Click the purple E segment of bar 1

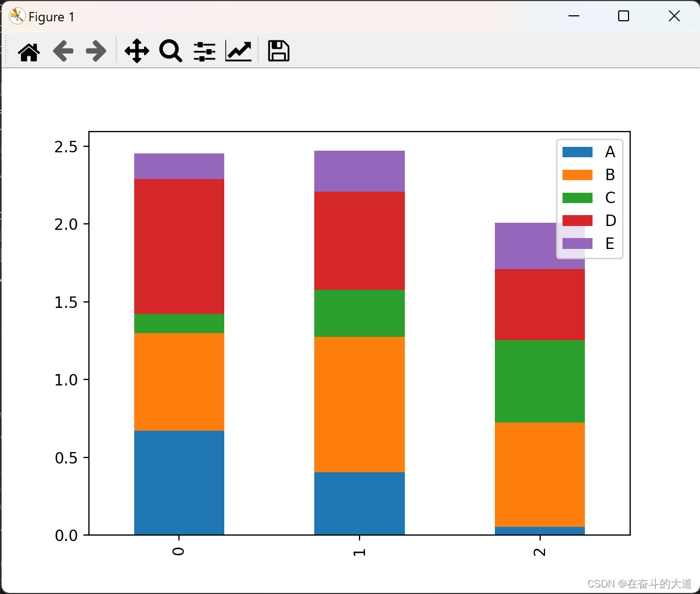click(x=359, y=171)
